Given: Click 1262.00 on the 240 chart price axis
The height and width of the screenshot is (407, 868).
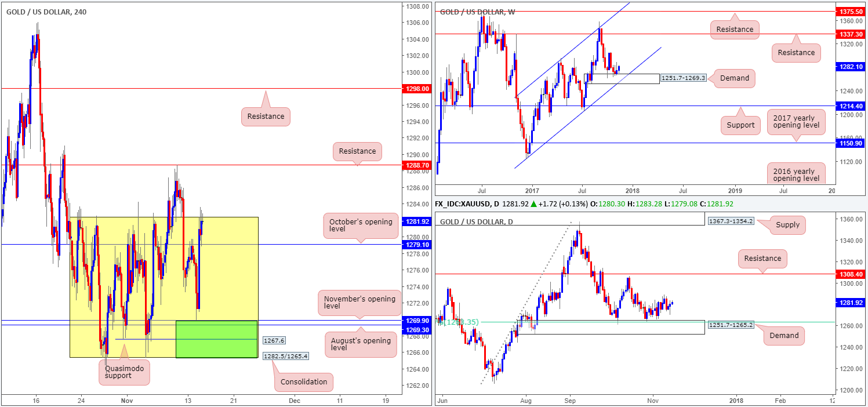Looking at the screenshot, I should tap(417, 386).
